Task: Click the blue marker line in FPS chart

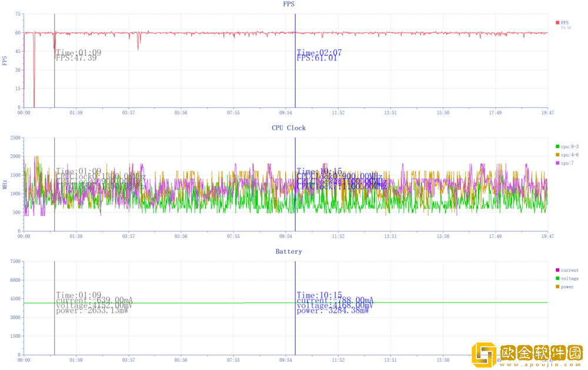Action: point(295,82)
